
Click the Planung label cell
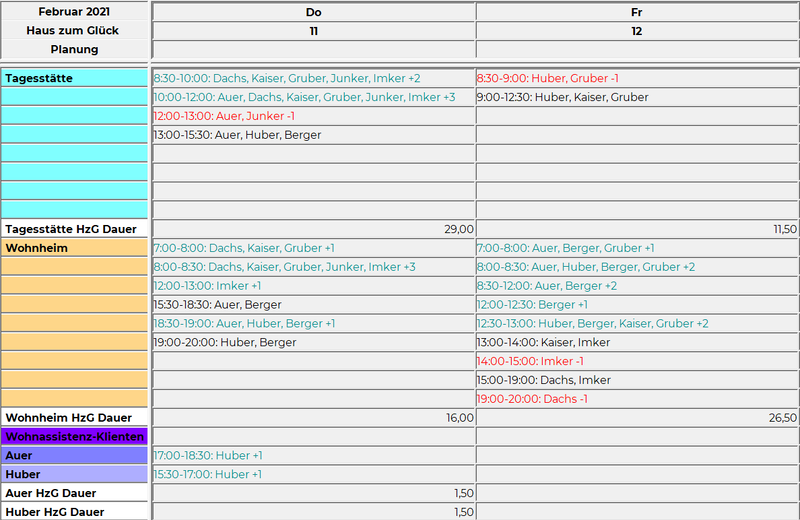[75, 49]
